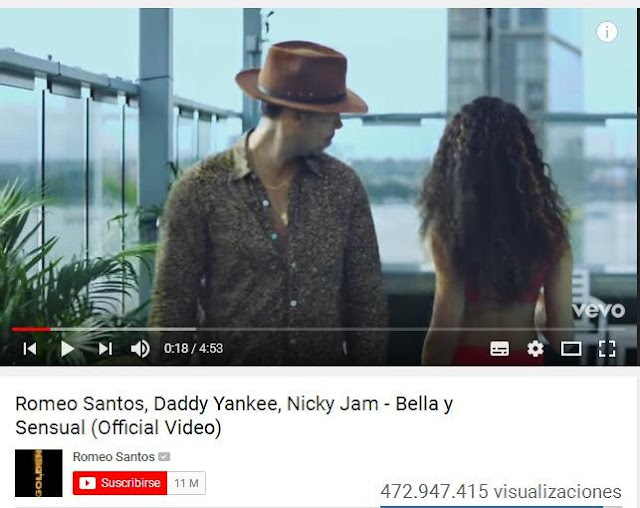The image size is (640, 508).
Task: Skip to previous video
Action: point(30,348)
